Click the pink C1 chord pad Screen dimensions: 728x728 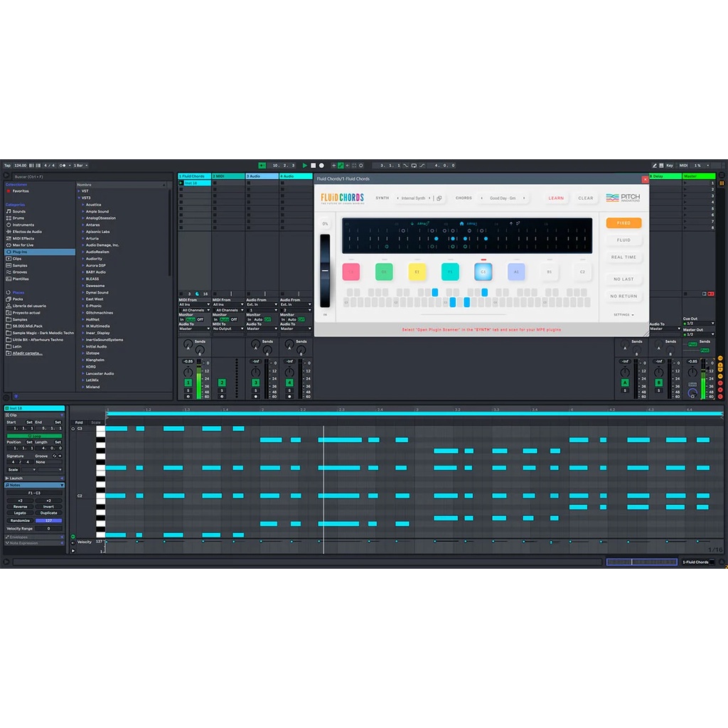[351, 272]
